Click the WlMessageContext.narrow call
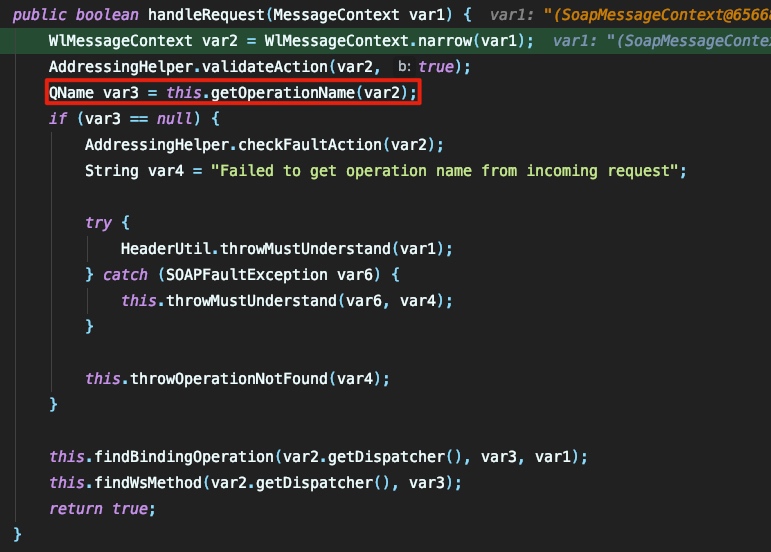 (x=399, y=41)
